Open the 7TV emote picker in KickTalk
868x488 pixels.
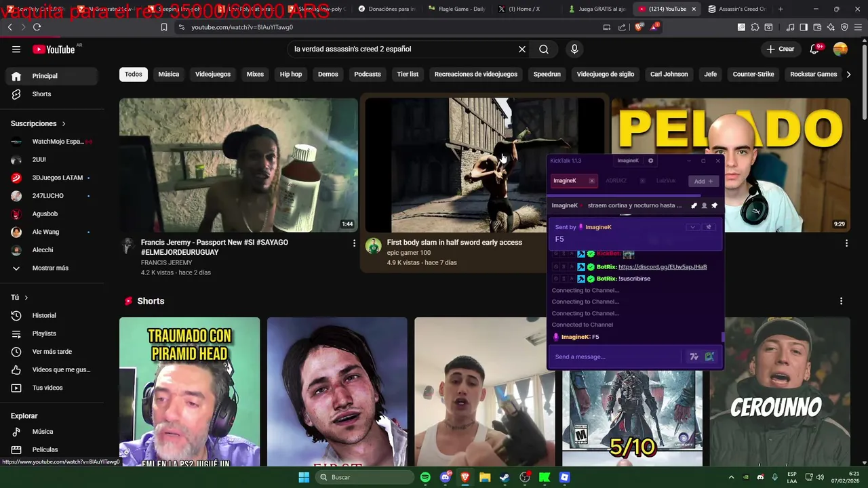(694, 357)
